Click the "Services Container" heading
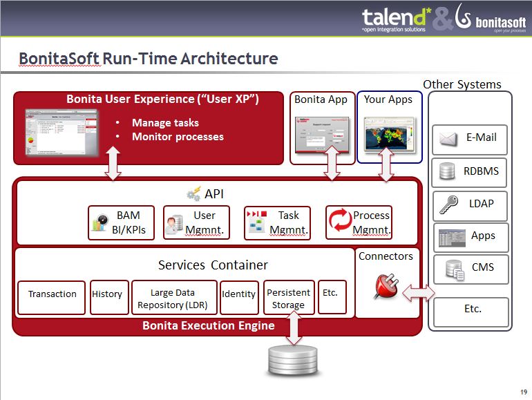Screen dimensions: 532x400 click(213, 265)
